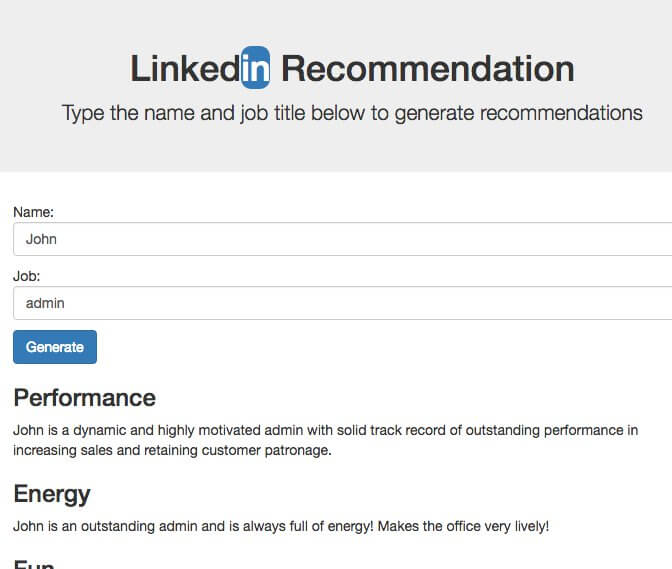This screenshot has width=672, height=569.
Task: Click the Energy heading
Action: (x=52, y=494)
